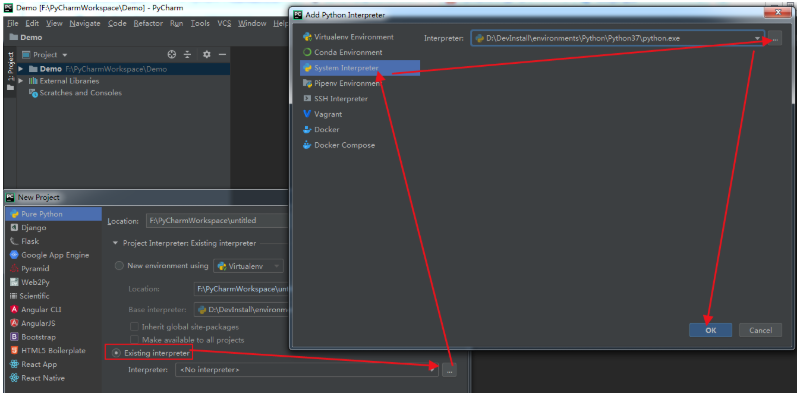Click the collapse all icon in Project toolbar
This screenshot has height=398, width=800.
pyautogui.click(x=187, y=55)
